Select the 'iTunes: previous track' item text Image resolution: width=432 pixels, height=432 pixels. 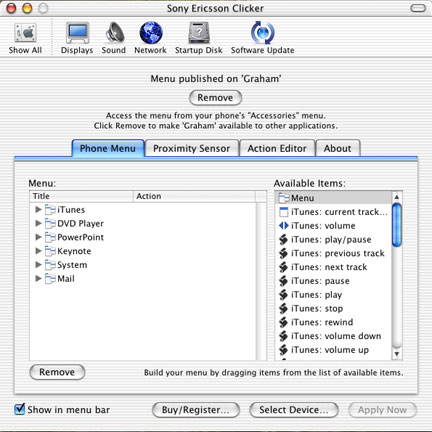[x=338, y=253]
